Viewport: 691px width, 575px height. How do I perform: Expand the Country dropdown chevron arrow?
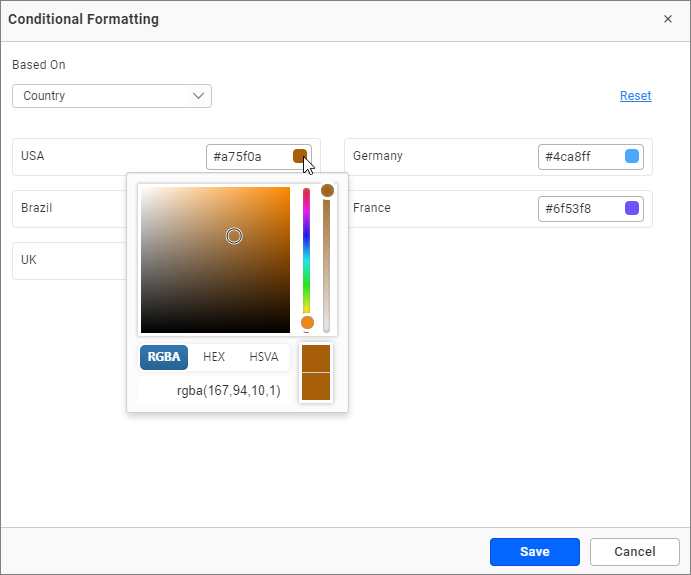pyautogui.click(x=198, y=96)
